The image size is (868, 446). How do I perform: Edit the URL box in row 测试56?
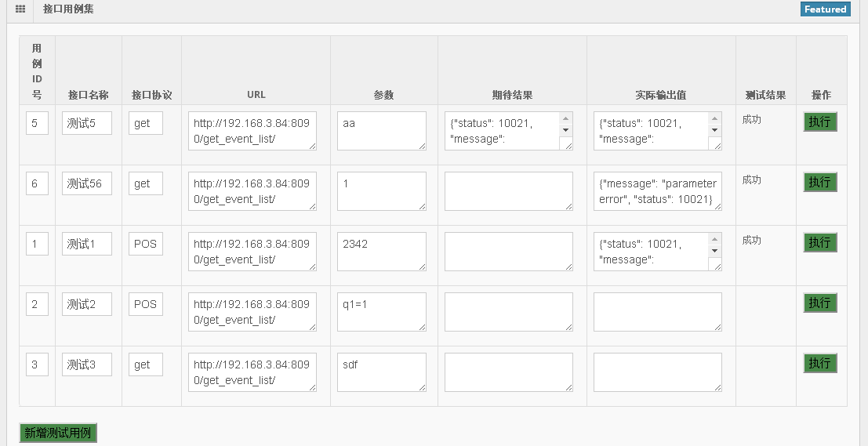[252, 191]
